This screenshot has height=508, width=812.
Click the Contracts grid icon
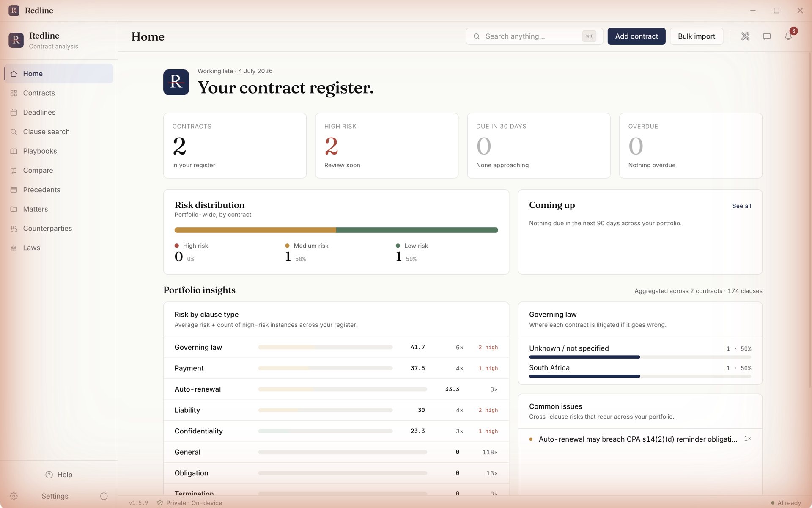click(x=14, y=93)
